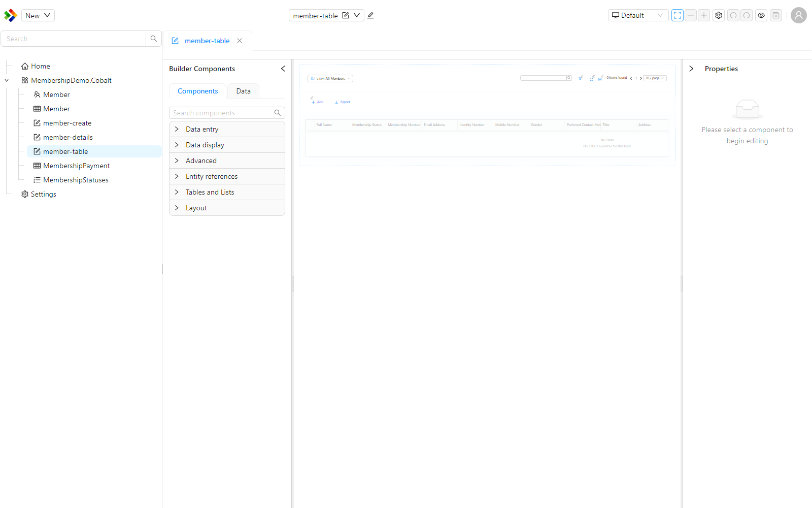Toggle the fit-to-screen canvas button
The image size is (812, 508).
pos(678,15)
